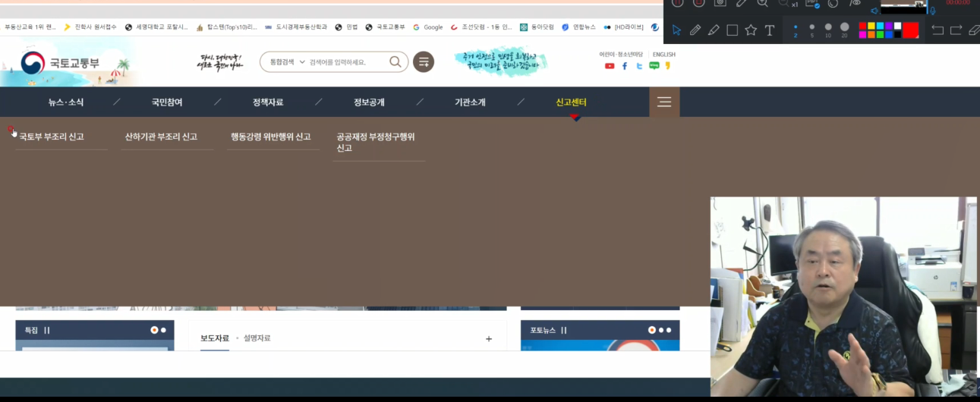This screenshot has height=402, width=980.
Task: Select the eraser tool
Action: 974,30
